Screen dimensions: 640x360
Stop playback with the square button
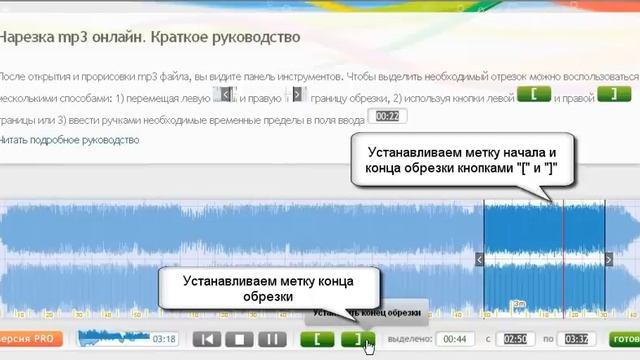(x=239, y=339)
